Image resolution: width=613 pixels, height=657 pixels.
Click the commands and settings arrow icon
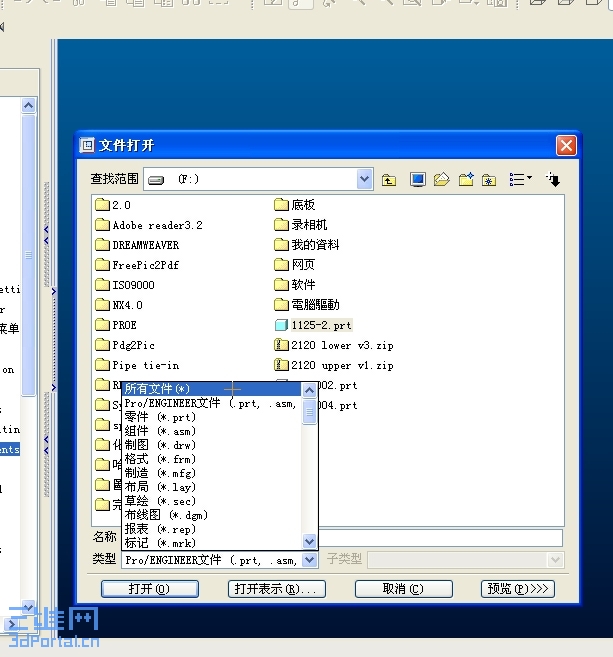click(553, 179)
